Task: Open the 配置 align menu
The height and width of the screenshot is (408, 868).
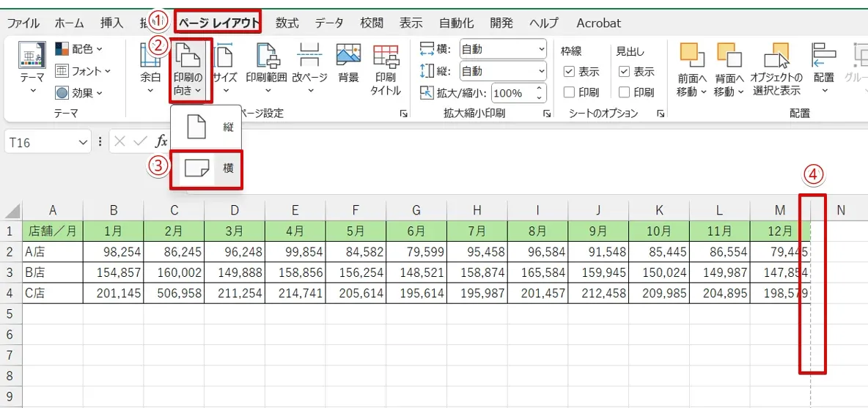Action: click(824, 68)
